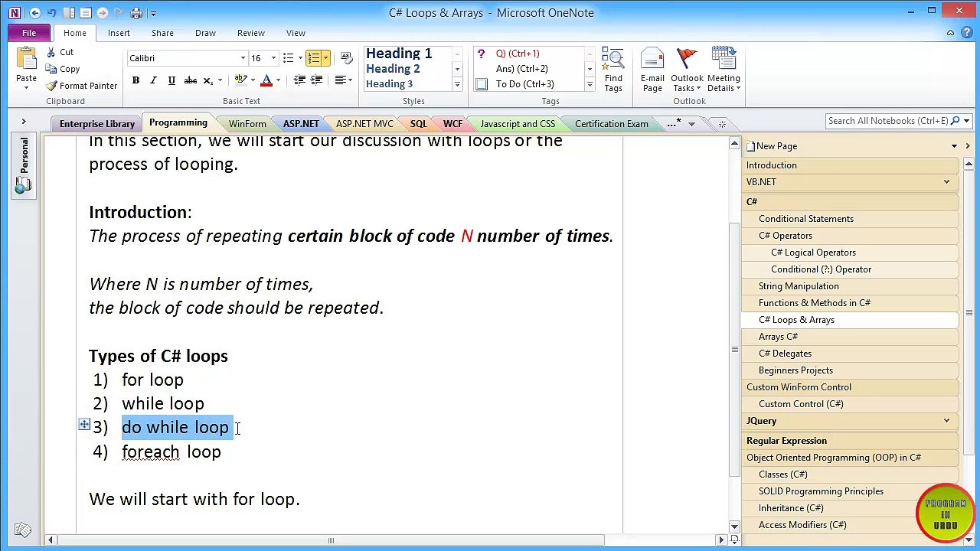Viewport: 980px width, 551px height.
Task: Click the numbered list item container handle
Action: 84,425
